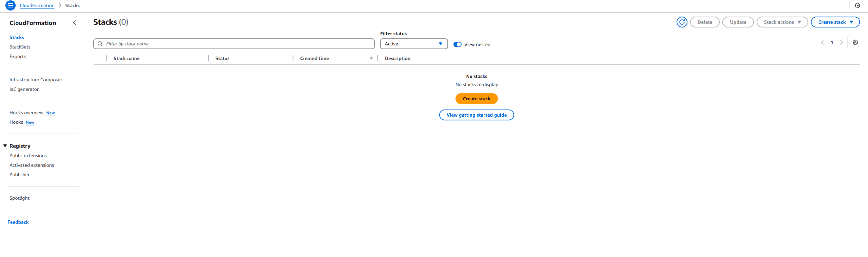Click the CloudFormation breadcrumb link
The image size is (868, 257).
click(x=37, y=5)
